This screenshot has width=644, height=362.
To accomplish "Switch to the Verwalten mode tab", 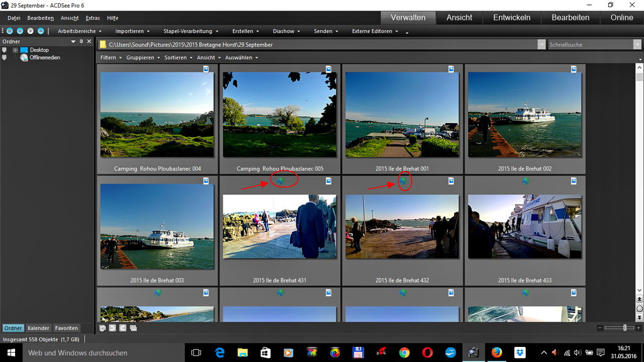I will (x=408, y=18).
